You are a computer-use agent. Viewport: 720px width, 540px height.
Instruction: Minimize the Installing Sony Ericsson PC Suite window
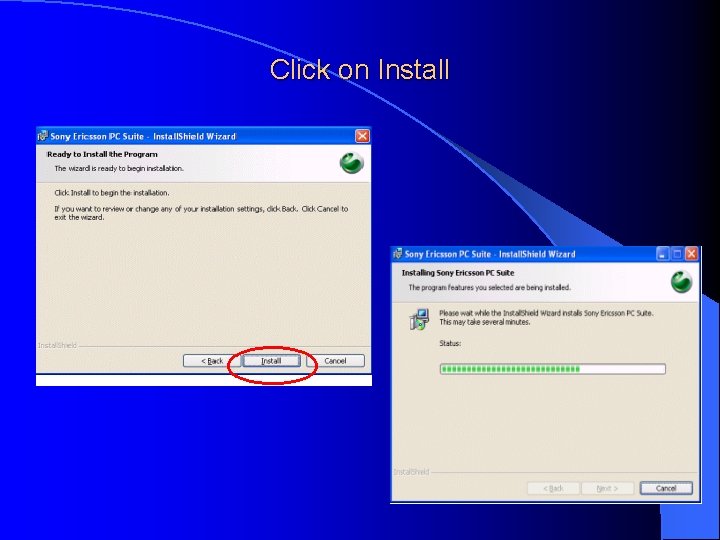click(x=662, y=253)
